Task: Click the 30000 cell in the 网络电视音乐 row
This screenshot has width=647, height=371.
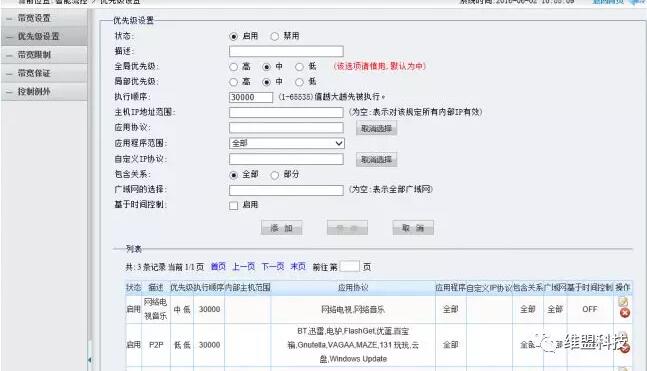Action: pyautogui.click(x=209, y=309)
